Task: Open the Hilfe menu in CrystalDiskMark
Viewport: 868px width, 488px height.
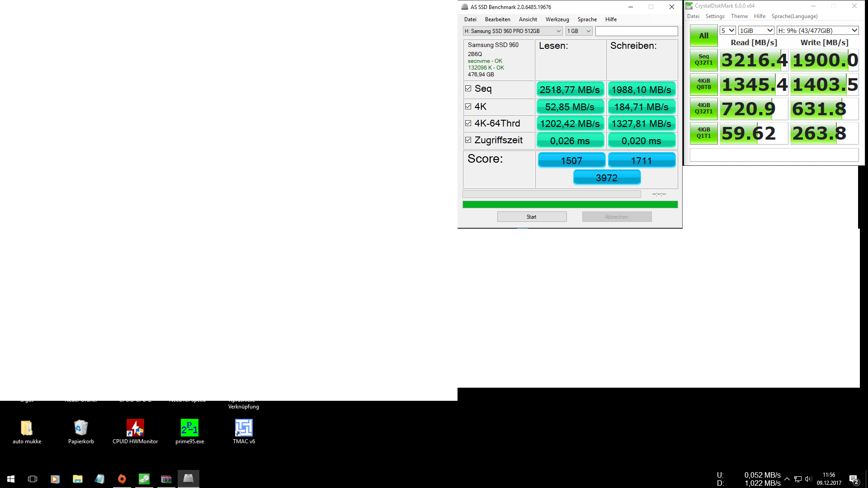Action: click(760, 16)
